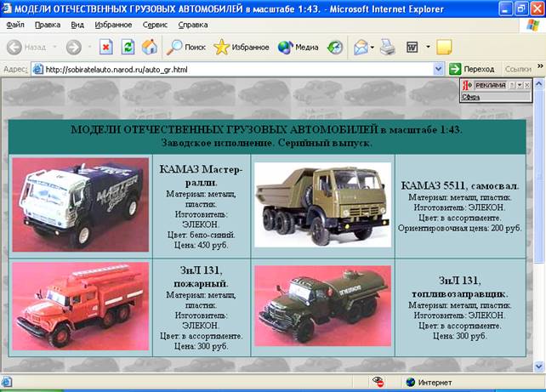
Task: Edit page with Word icon
Action: tap(412, 47)
